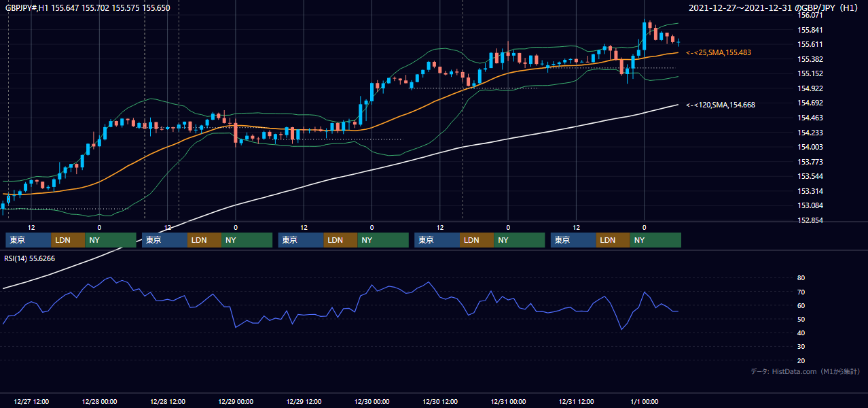Click the 1/1 00:00 time axis label
This screenshot has width=868, height=408.
[644, 402]
